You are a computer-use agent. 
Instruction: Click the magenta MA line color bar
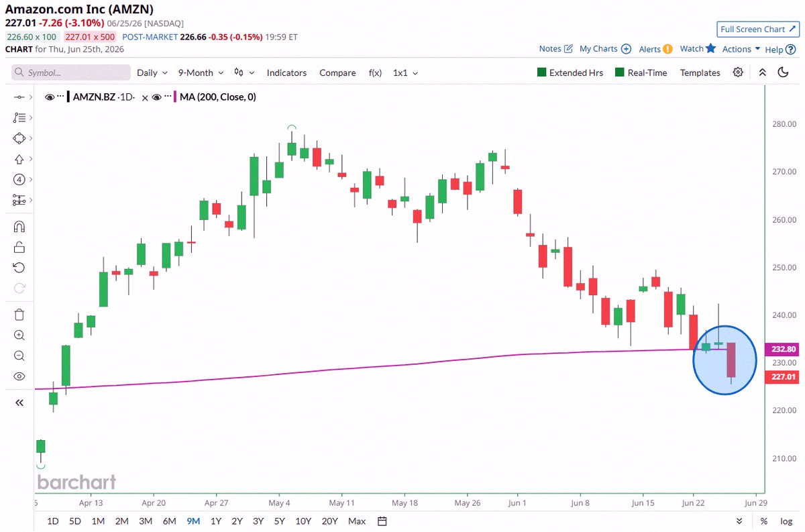pyautogui.click(x=175, y=97)
